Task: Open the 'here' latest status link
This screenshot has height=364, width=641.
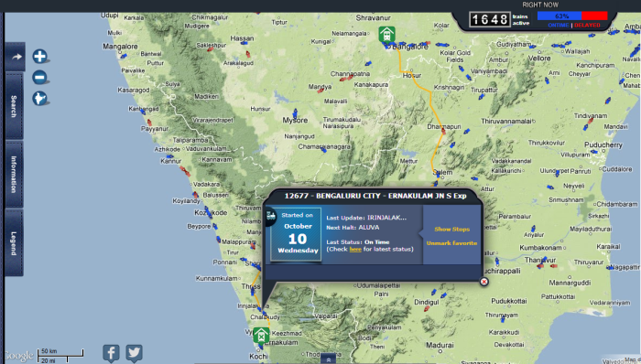Action: (355, 249)
